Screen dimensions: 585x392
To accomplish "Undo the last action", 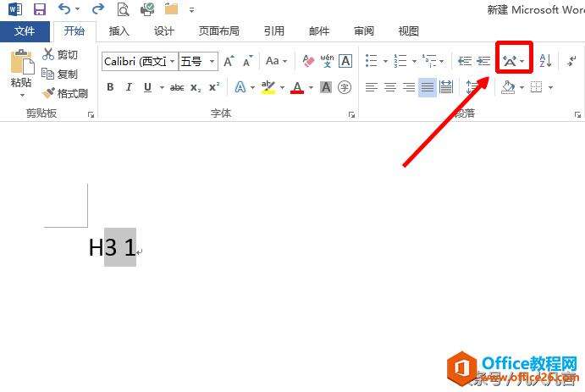I will [x=64, y=9].
